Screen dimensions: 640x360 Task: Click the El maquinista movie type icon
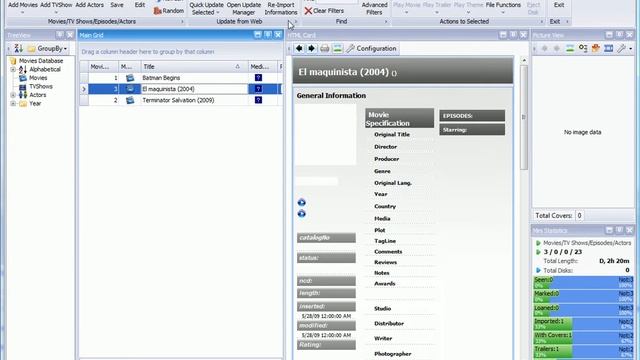tap(130, 89)
